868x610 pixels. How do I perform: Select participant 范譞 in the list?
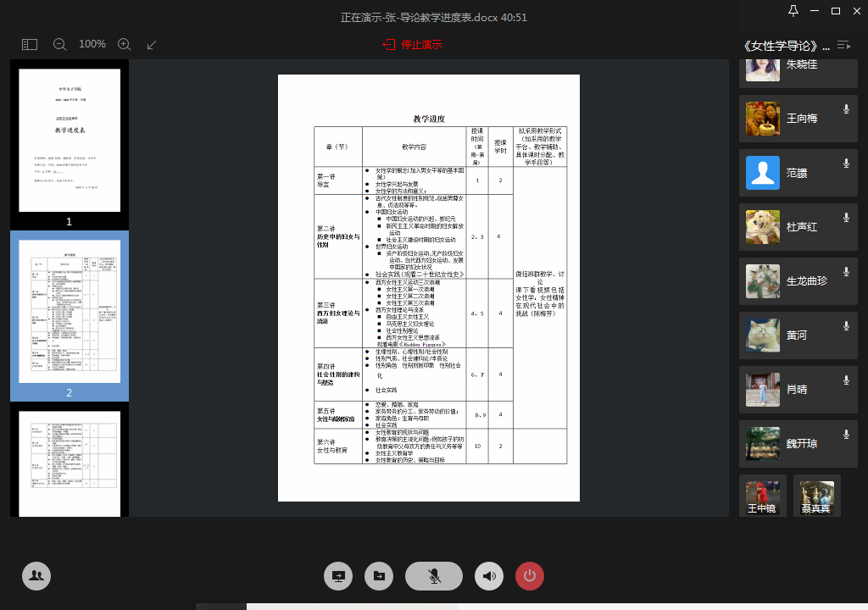tap(797, 173)
